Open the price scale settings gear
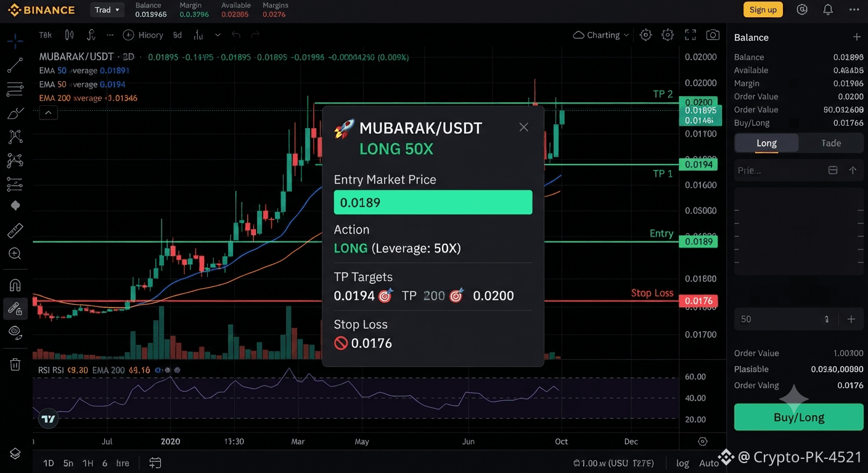The image size is (868, 473). [702, 442]
